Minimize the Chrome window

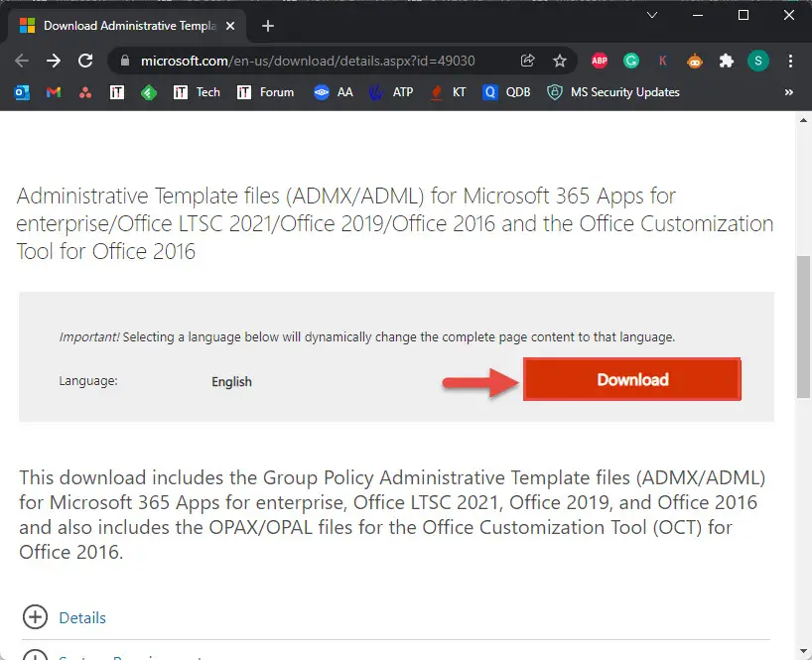698,15
